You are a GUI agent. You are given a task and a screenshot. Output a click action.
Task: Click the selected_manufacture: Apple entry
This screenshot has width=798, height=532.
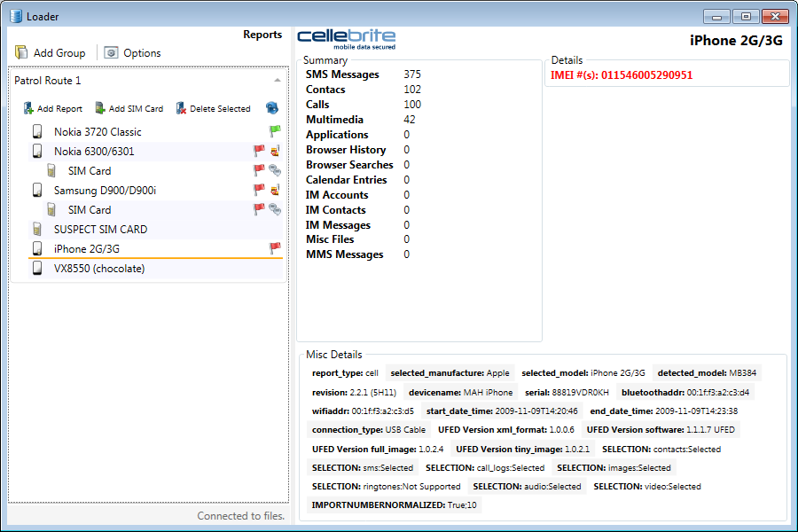450,373
